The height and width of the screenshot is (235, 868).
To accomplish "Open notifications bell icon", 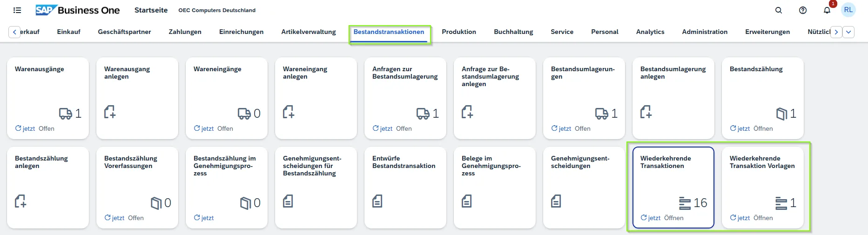I will point(827,10).
